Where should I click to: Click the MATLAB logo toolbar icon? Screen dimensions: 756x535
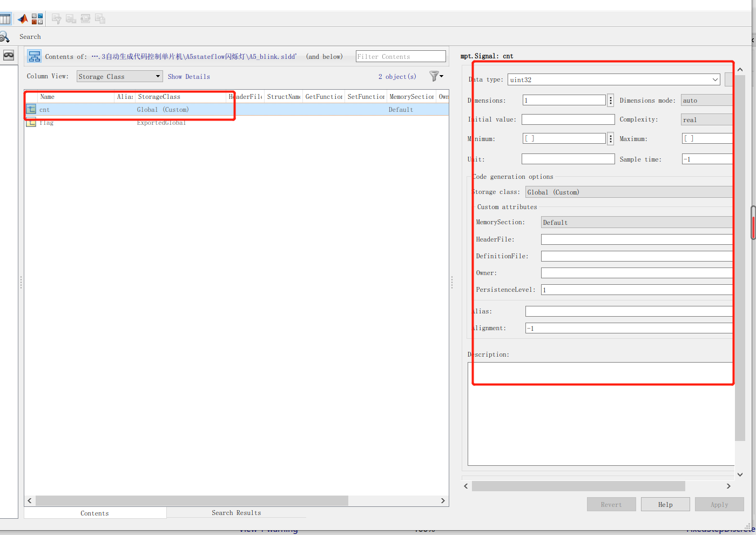pos(23,19)
